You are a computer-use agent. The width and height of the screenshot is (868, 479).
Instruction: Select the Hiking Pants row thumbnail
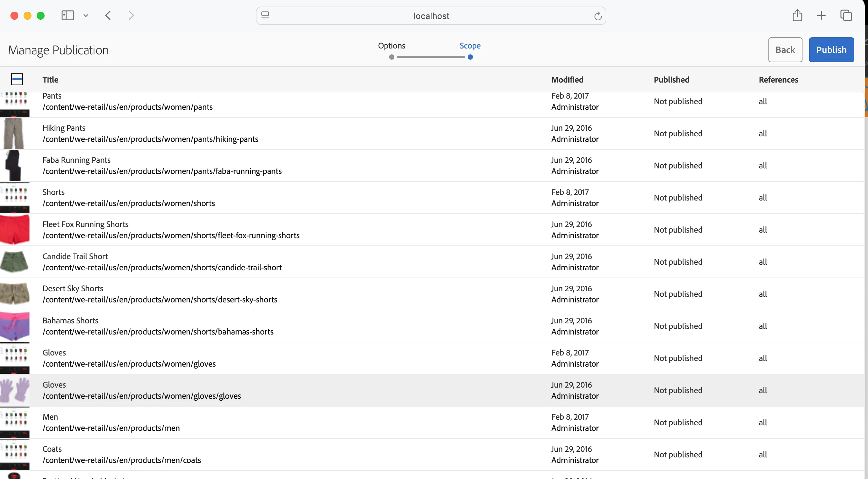(x=14, y=133)
